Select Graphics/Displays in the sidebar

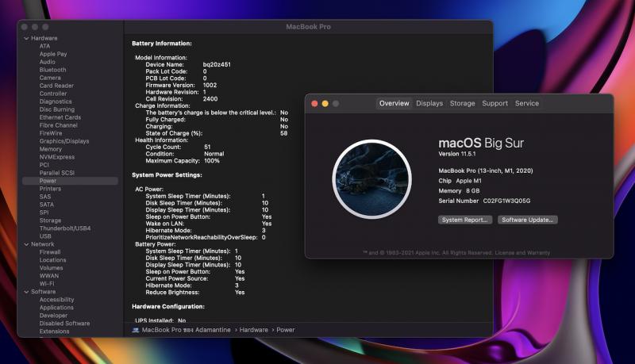point(64,141)
